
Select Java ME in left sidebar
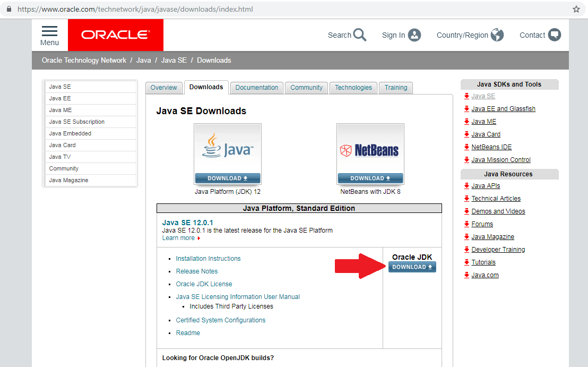coord(90,110)
